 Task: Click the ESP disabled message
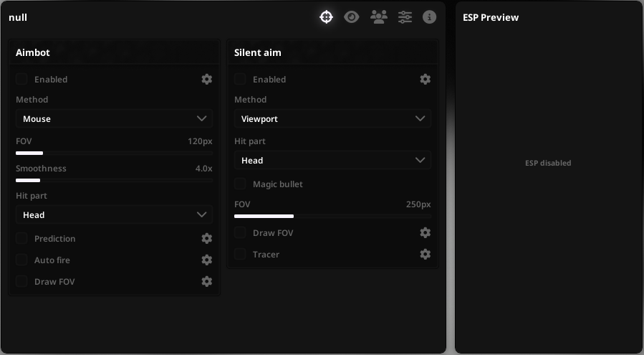(548, 163)
